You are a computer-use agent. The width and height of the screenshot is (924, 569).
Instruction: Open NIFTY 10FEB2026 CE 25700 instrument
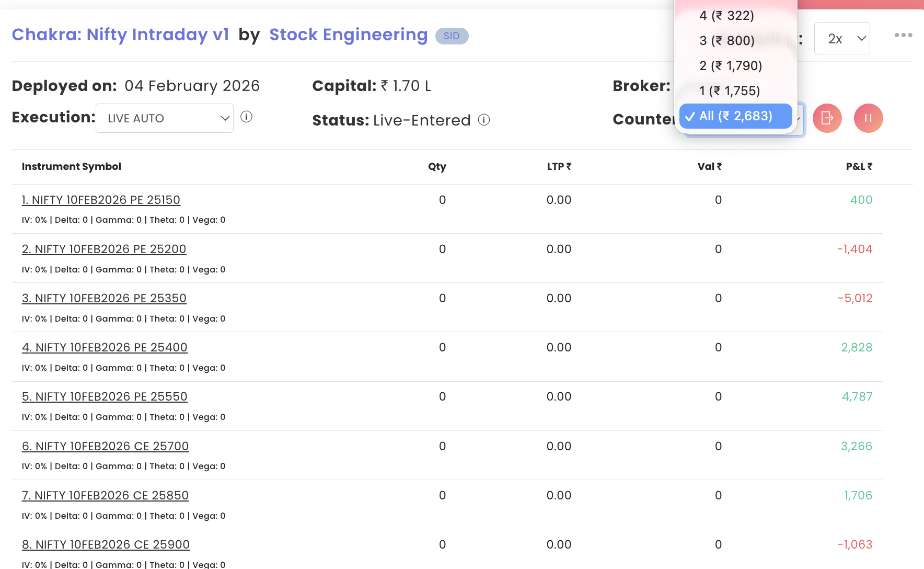[x=105, y=446]
